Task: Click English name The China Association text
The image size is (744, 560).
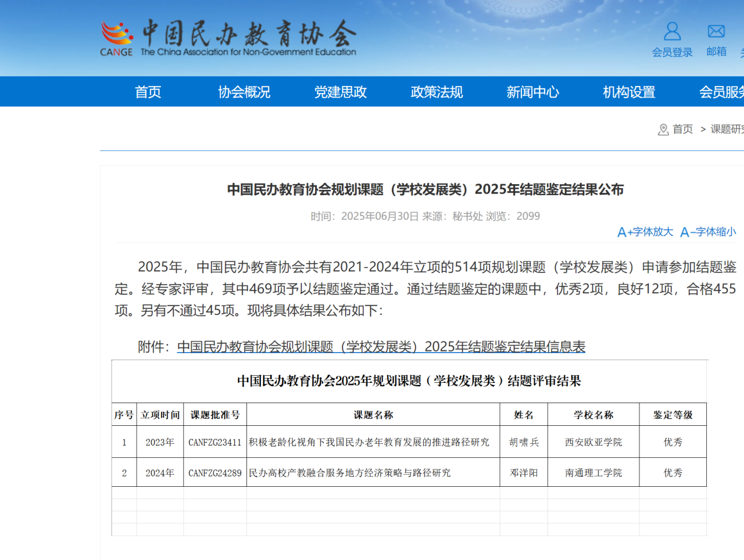Action: pos(248,52)
